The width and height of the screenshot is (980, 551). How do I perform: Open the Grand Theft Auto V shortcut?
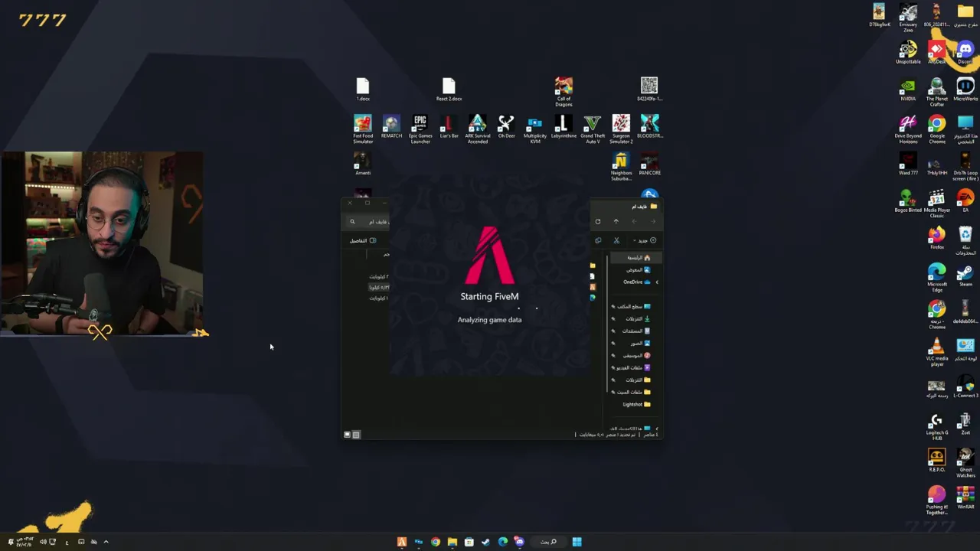click(592, 129)
